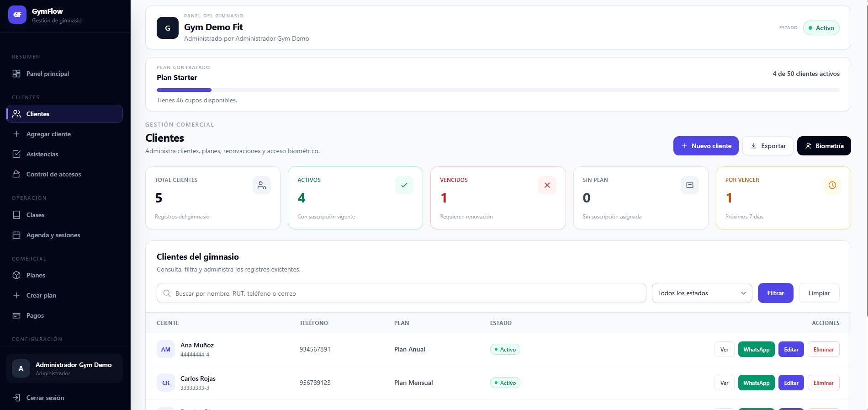The height and width of the screenshot is (410, 868).
Task: Click the Panel principal grid icon
Action: 16,74
